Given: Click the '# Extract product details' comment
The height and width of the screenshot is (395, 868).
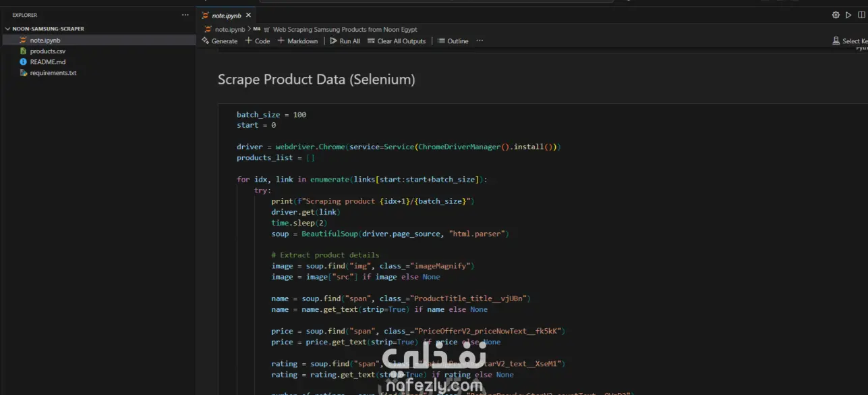Looking at the screenshot, I should point(325,255).
